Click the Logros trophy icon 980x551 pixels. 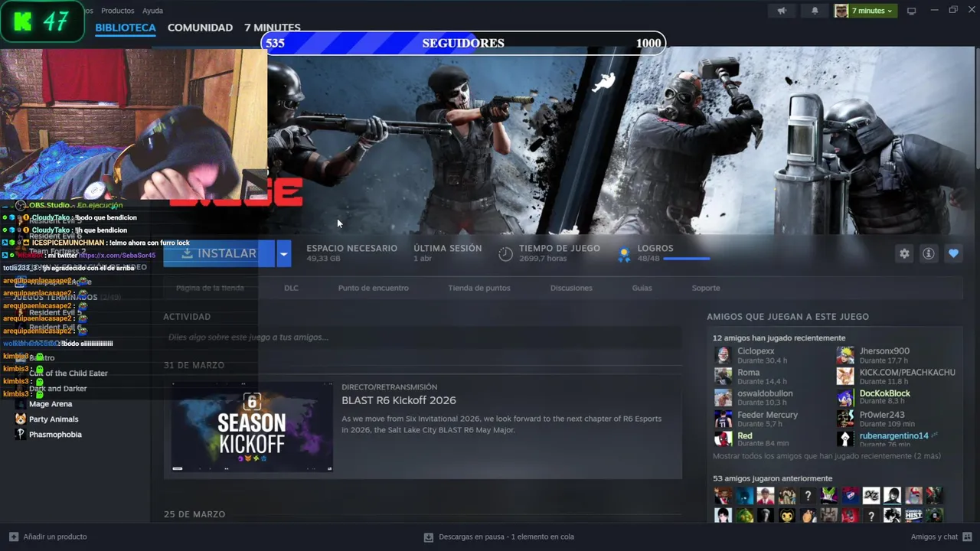(x=624, y=254)
